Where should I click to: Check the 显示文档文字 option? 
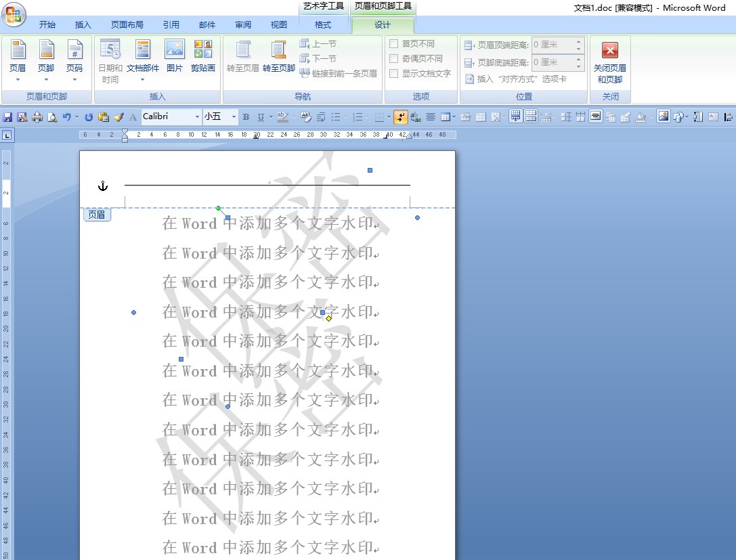click(x=394, y=73)
